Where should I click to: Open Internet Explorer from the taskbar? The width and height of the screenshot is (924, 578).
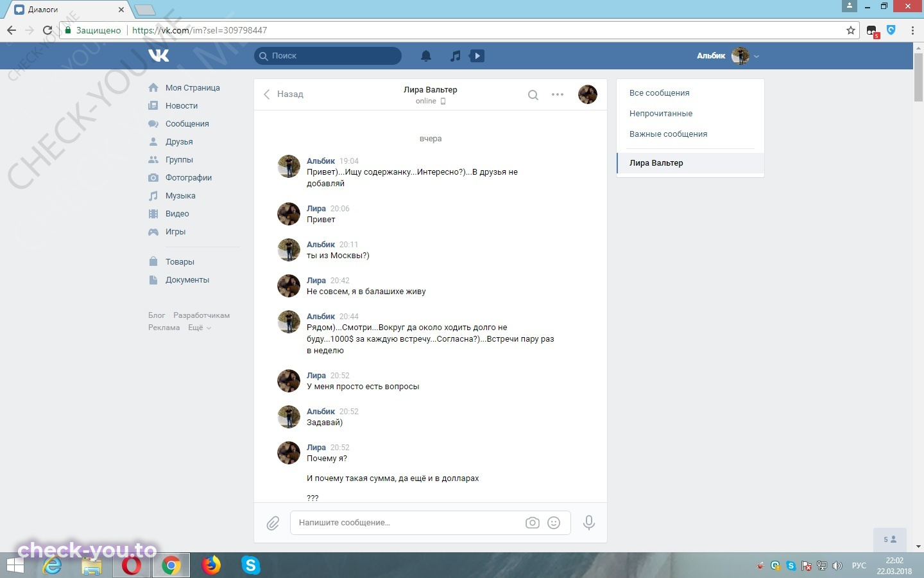tap(52, 565)
